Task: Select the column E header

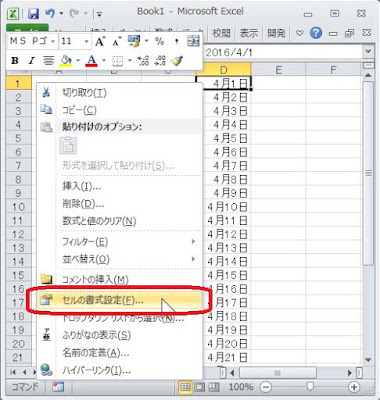Action: click(278, 70)
